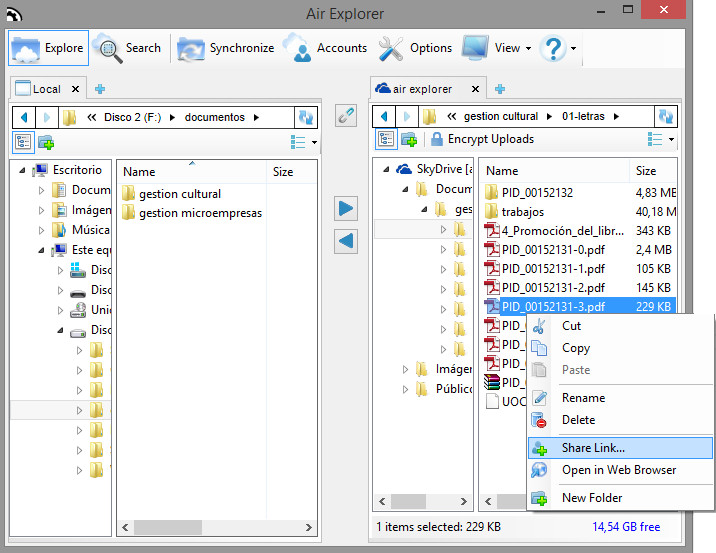Open the Explore view

click(48, 48)
